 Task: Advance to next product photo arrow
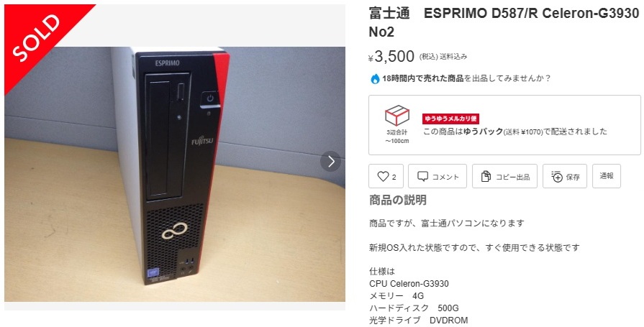tap(330, 162)
